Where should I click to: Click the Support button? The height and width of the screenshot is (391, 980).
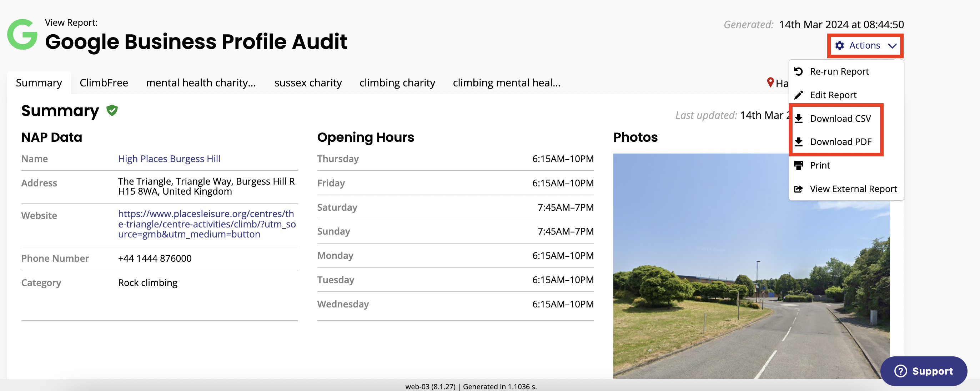pos(924,371)
